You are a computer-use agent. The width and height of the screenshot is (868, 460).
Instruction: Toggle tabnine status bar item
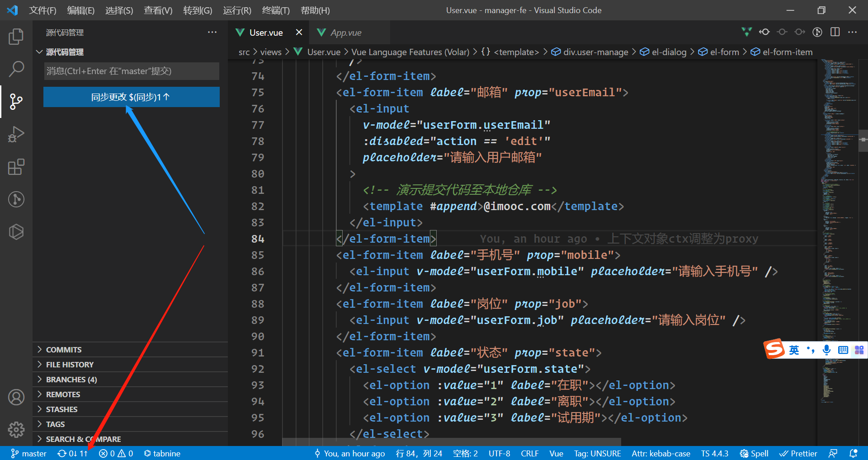coord(162,453)
